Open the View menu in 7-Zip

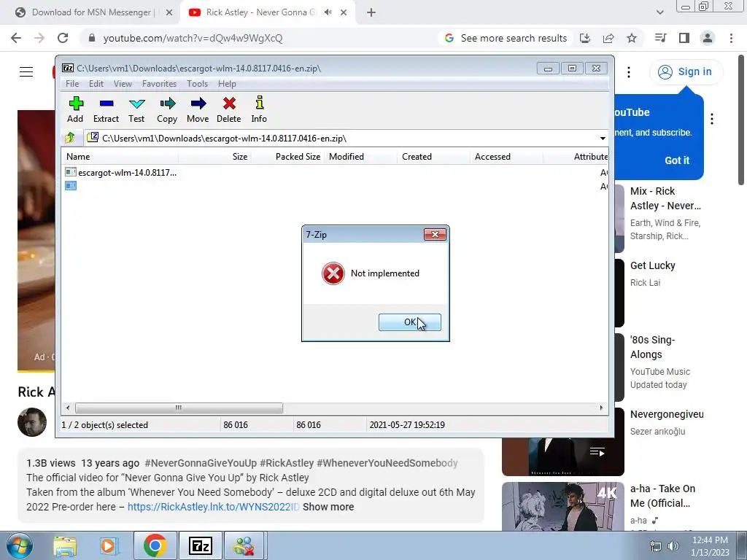coord(123,84)
